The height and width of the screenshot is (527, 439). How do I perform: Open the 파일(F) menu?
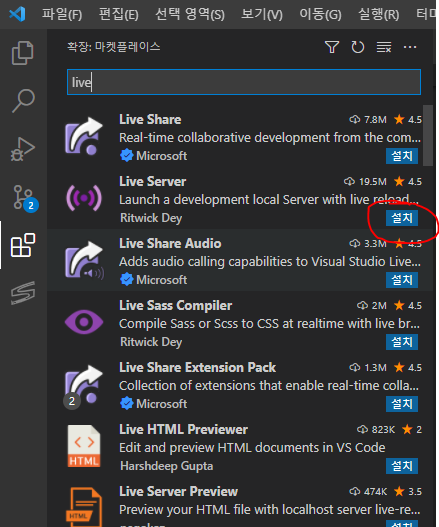click(62, 14)
